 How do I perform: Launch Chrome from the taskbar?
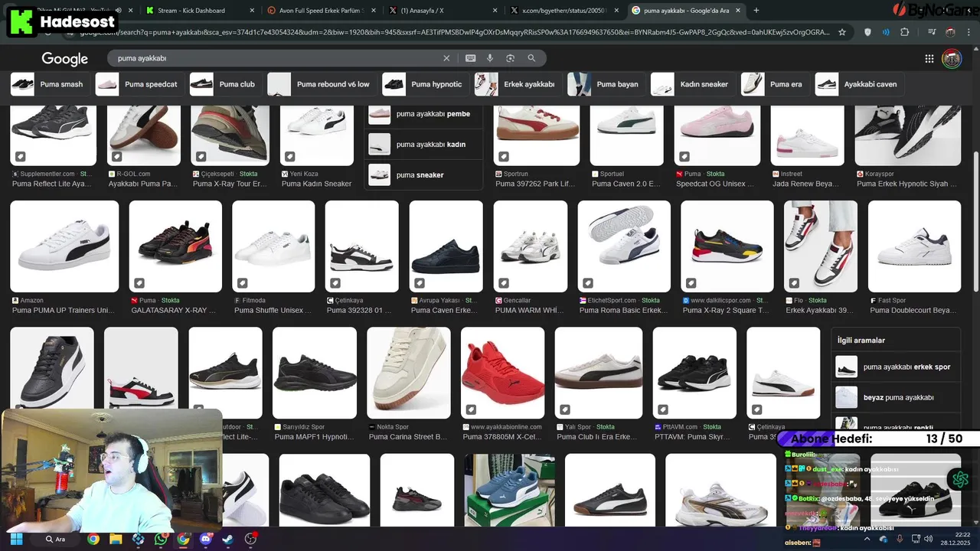[93, 539]
